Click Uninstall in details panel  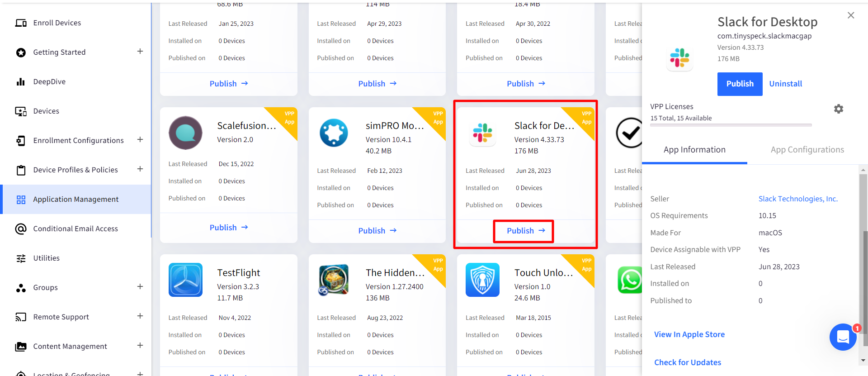click(785, 84)
